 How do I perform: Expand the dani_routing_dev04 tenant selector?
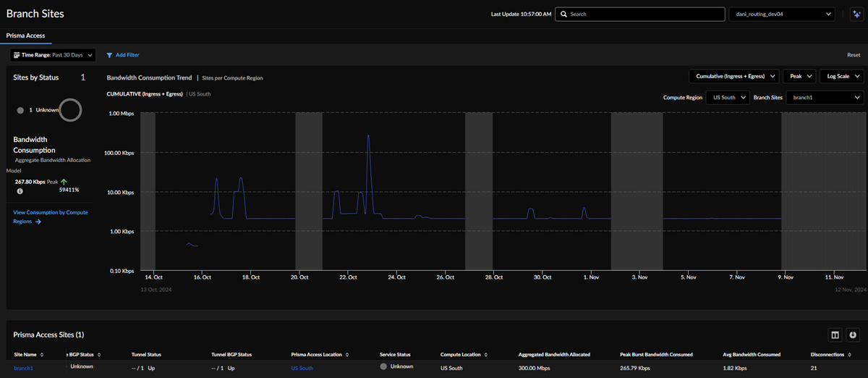781,14
